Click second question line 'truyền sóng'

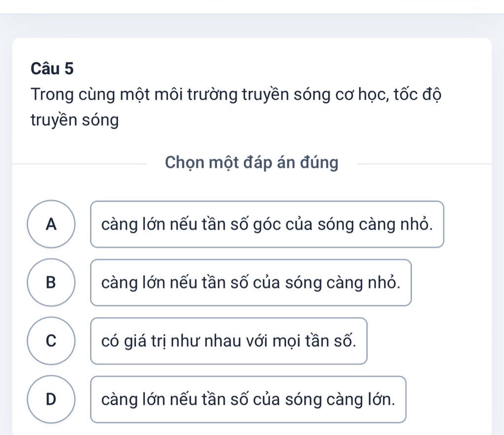75,121
